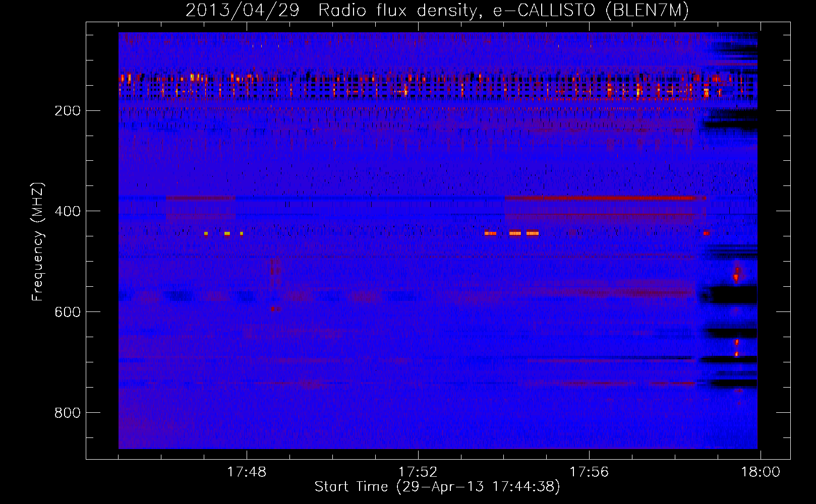Click the 17:52 time tick label

click(418, 472)
